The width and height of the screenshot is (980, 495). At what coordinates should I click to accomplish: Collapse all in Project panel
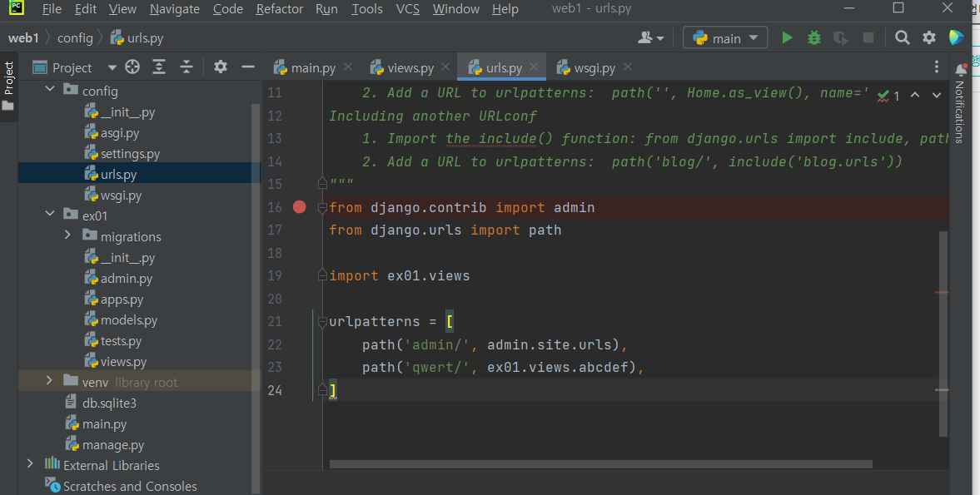click(187, 67)
